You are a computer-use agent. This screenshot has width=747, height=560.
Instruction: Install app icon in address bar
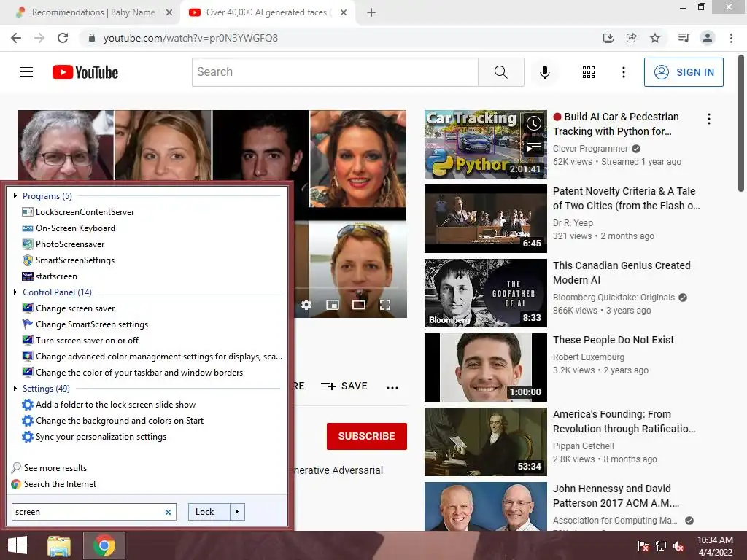608,38
